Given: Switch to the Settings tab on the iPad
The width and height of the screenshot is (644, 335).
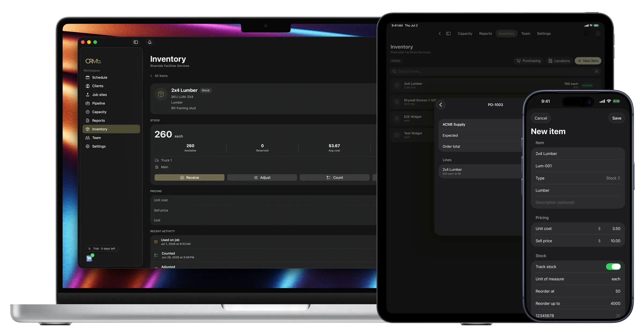Looking at the screenshot, I should pyautogui.click(x=544, y=34).
